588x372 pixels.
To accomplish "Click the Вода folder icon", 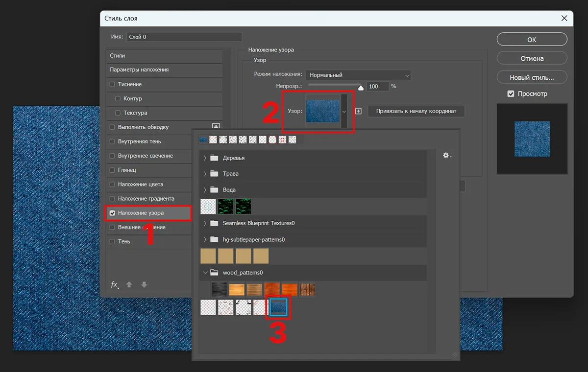I will click(x=214, y=189).
